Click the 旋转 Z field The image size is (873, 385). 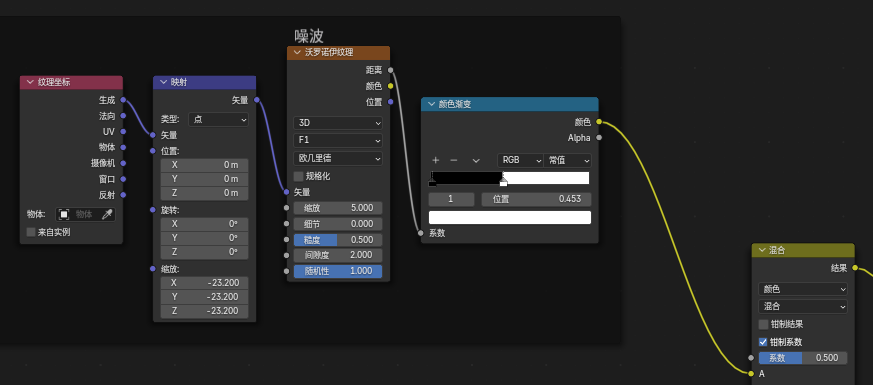pos(204,252)
